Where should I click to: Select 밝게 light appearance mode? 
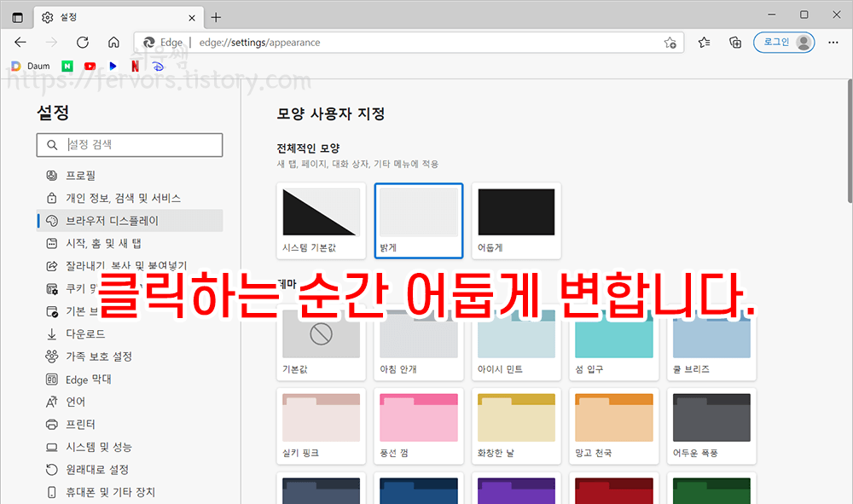(x=419, y=221)
